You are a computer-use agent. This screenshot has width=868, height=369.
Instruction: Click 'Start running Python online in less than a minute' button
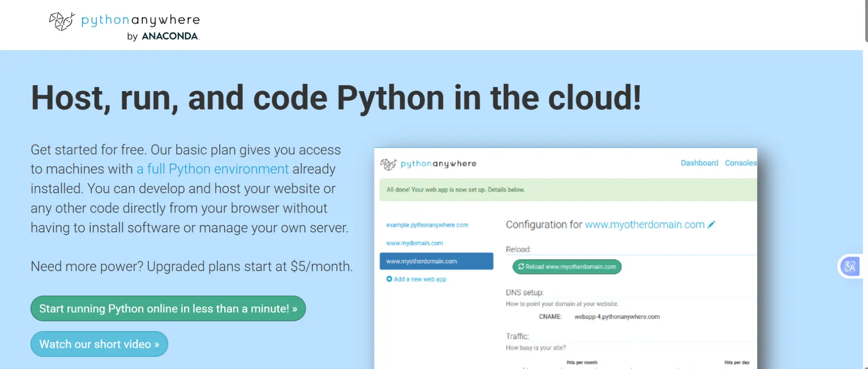(168, 308)
